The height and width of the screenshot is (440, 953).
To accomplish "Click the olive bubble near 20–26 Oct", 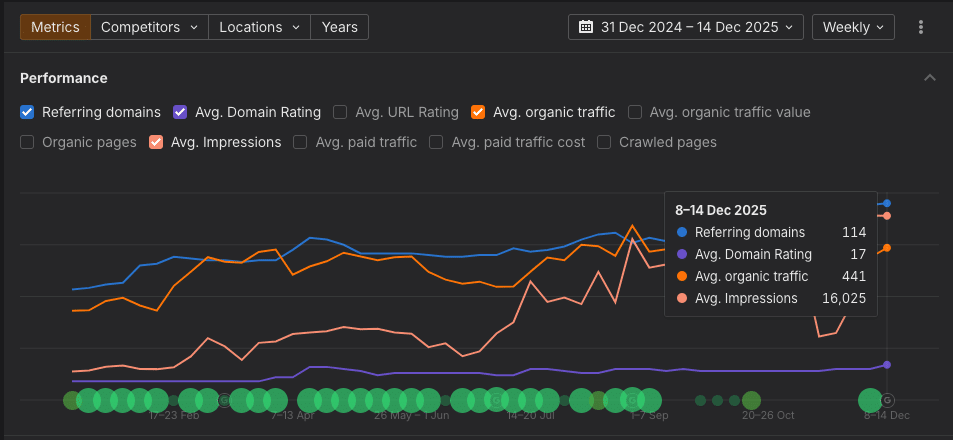I will (x=751, y=400).
